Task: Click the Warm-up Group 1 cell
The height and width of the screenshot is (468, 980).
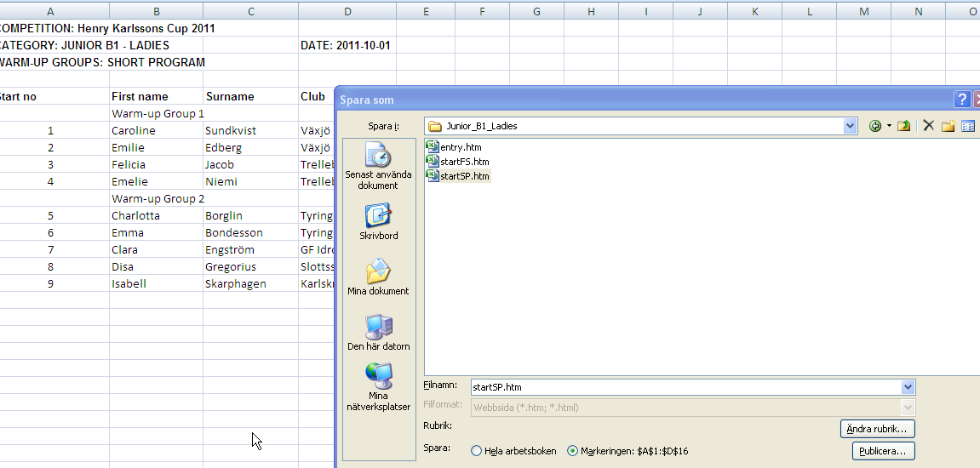Action: [158, 114]
